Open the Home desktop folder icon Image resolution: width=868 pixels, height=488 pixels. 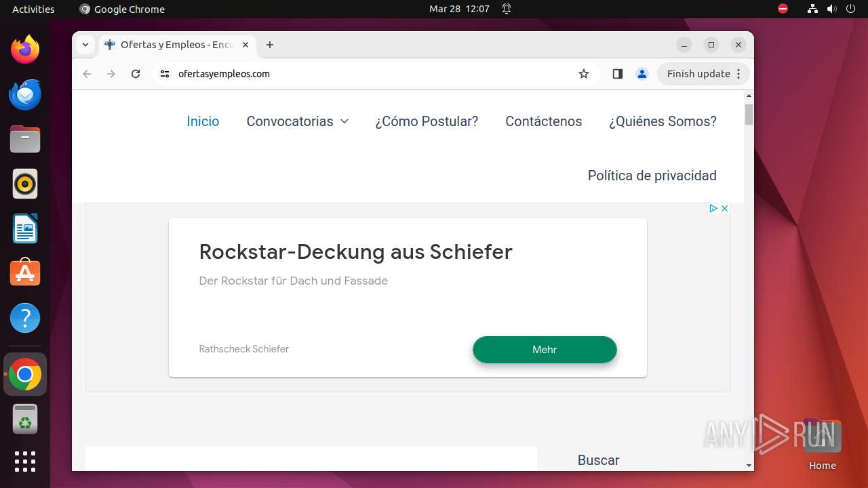pos(822,444)
